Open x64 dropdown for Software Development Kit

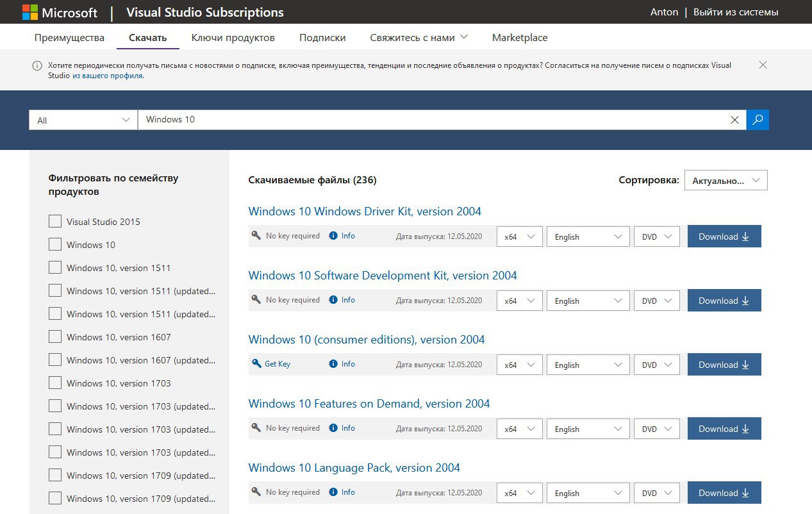(520, 301)
